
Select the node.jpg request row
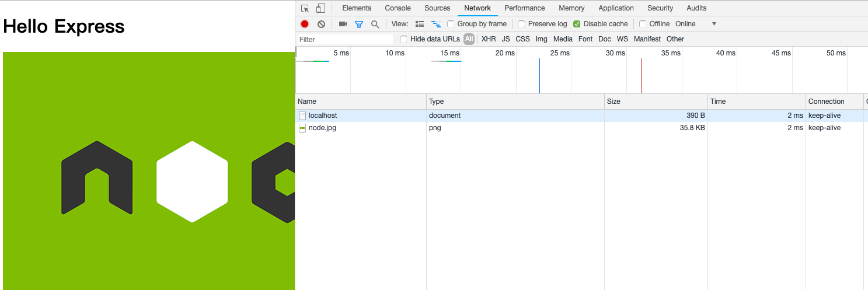(581, 128)
